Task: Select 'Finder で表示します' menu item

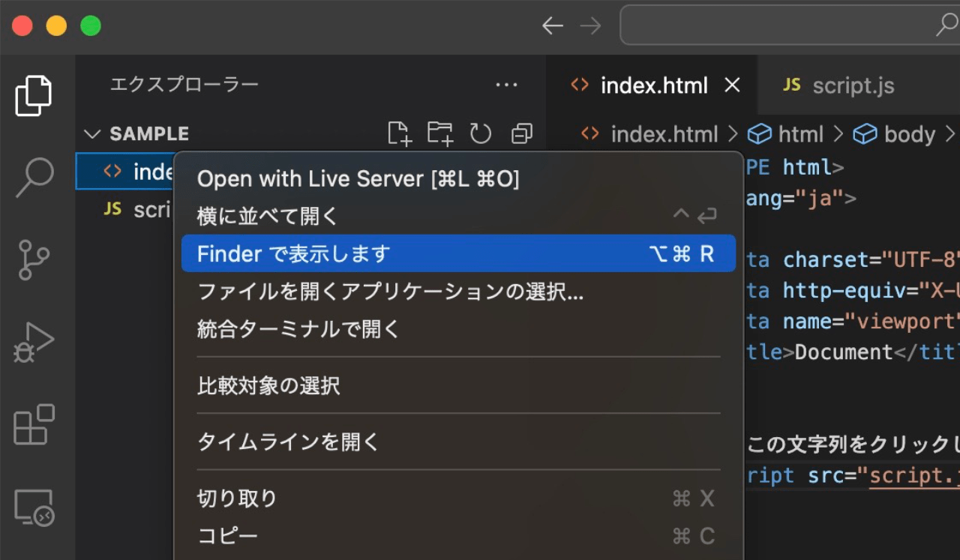Action: (457, 254)
